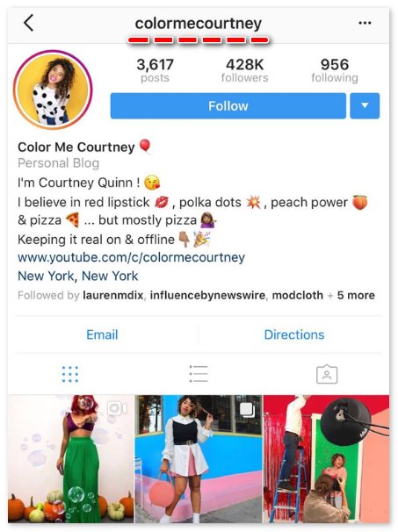Open the tagged photos tab icon
Viewport: 398px width, 532px height.
click(327, 374)
